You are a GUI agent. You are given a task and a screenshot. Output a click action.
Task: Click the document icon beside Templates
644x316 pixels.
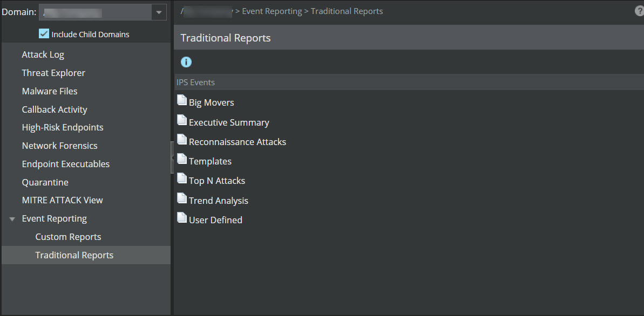coord(181,159)
